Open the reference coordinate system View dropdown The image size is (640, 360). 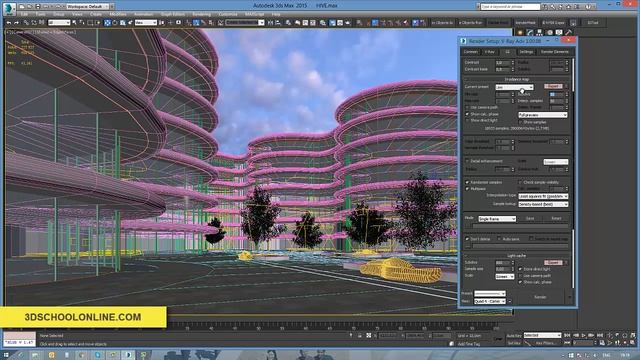[146, 22]
